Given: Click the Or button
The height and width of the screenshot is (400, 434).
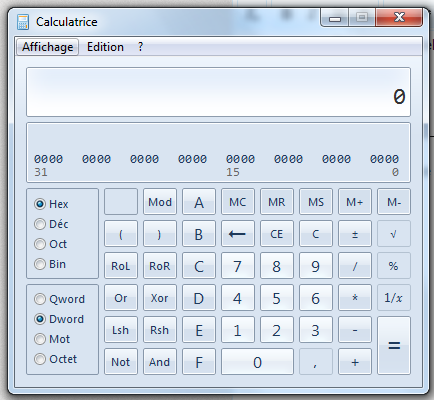Looking at the screenshot, I should click(121, 298).
